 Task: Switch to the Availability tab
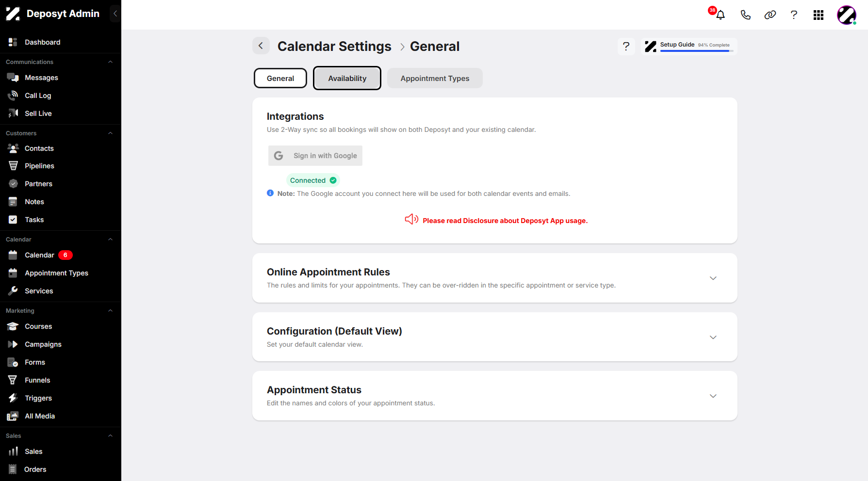pyautogui.click(x=347, y=78)
